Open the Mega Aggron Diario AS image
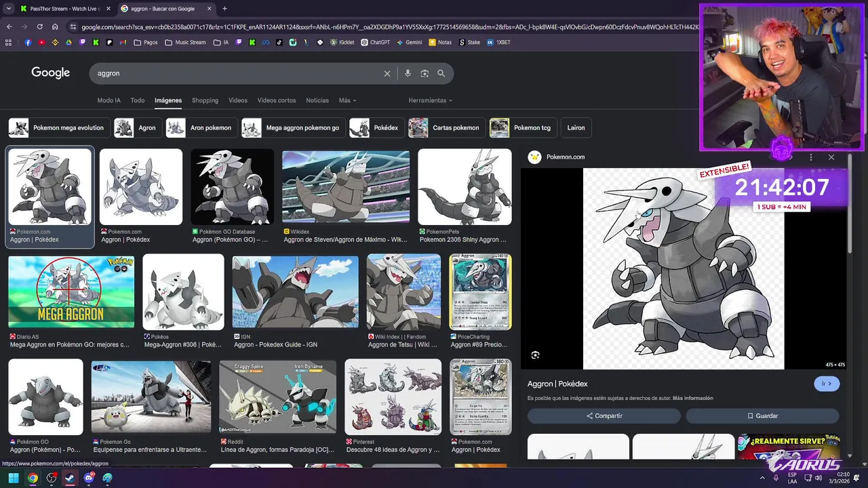The image size is (868, 488). click(x=71, y=291)
